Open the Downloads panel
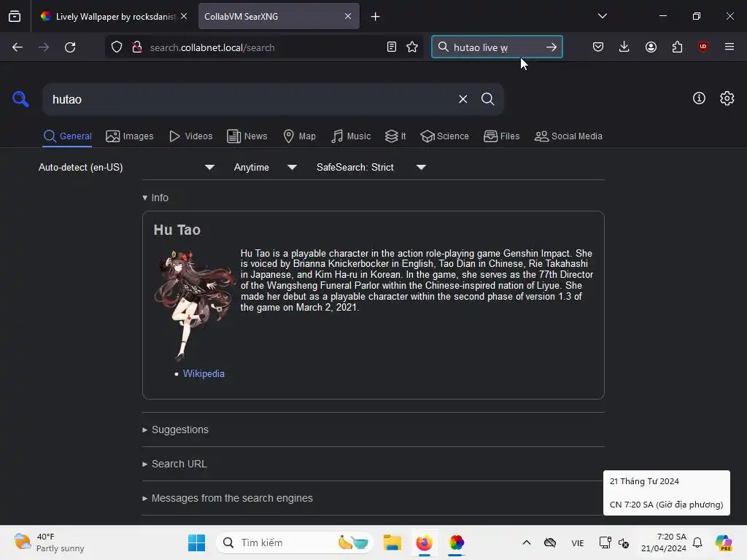 point(624,47)
